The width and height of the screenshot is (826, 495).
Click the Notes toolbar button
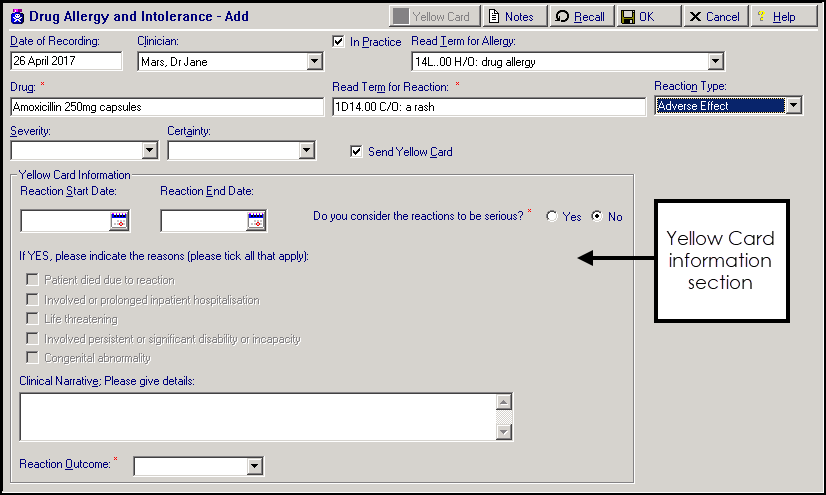tap(510, 17)
